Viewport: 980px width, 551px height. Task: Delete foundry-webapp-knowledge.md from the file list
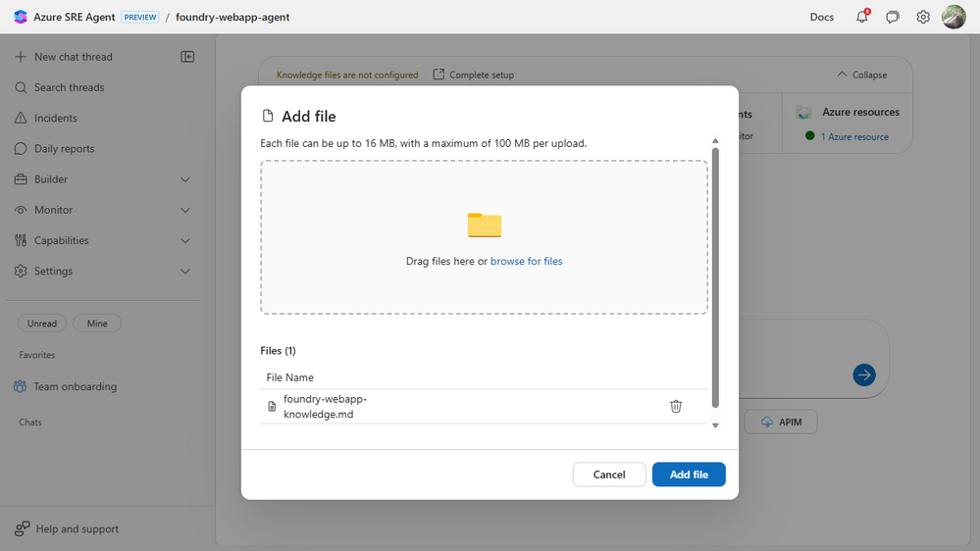click(676, 406)
